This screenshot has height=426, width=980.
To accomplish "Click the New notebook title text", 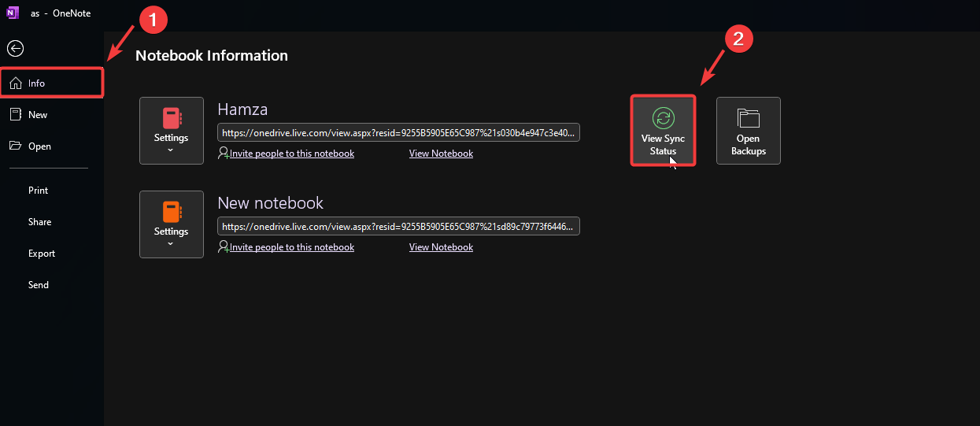I will (271, 203).
